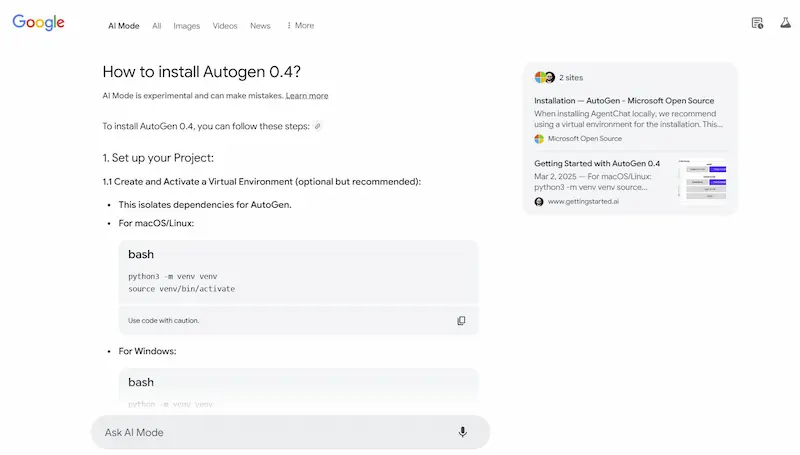Viewport: 800px width, 455px height.
Task: Open 'Getting Started with AutoGen 0.4' result
Action: click(x=597, y=163)
